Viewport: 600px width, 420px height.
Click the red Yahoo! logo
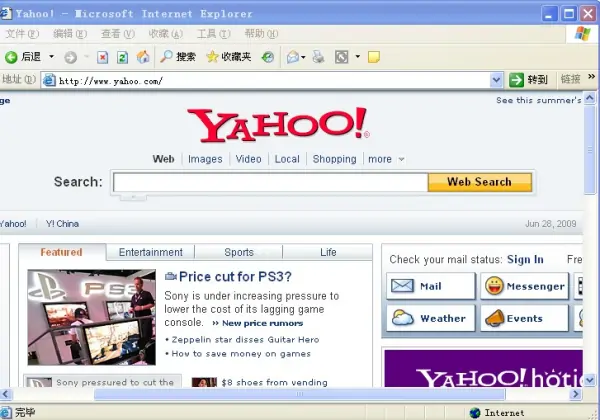point(279,125)
